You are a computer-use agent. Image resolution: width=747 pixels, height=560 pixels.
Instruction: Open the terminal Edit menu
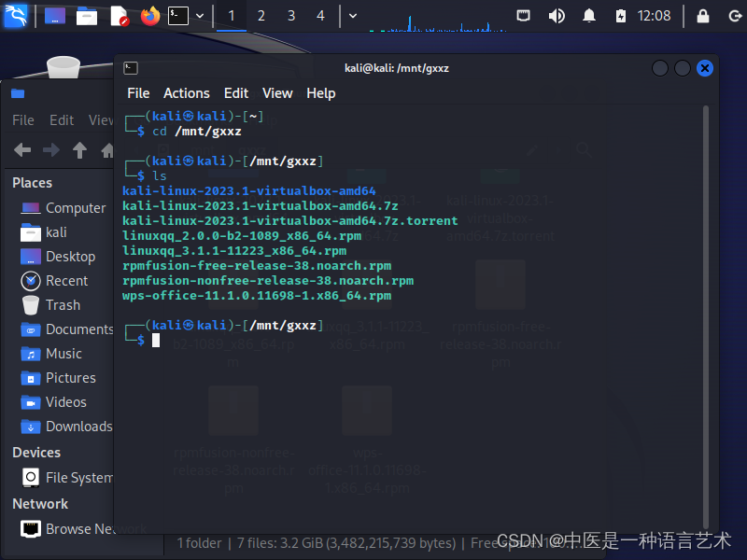(236, 93)
